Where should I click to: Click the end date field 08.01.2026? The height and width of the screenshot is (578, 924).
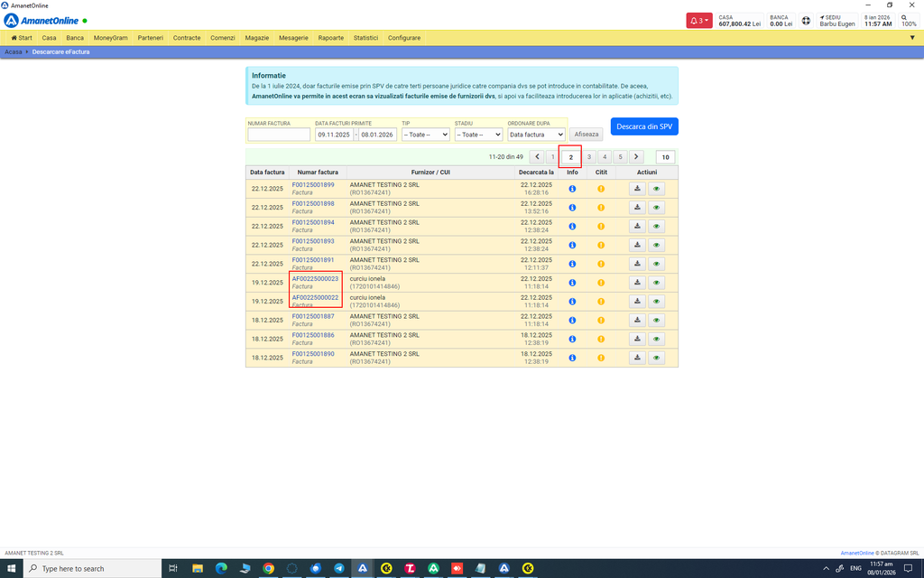pyautogui.click(x=377, y=135)
